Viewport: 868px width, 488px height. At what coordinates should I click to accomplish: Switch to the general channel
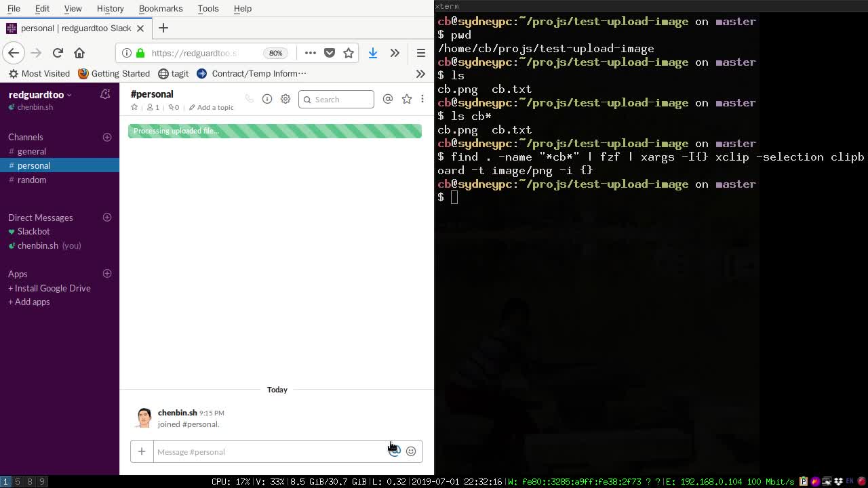(32, 151)
